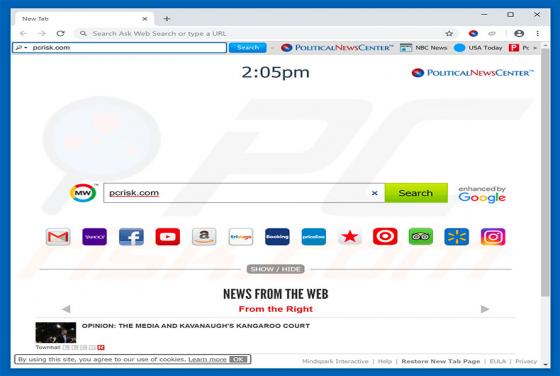Open the EULA footer link

click(498, 361)
